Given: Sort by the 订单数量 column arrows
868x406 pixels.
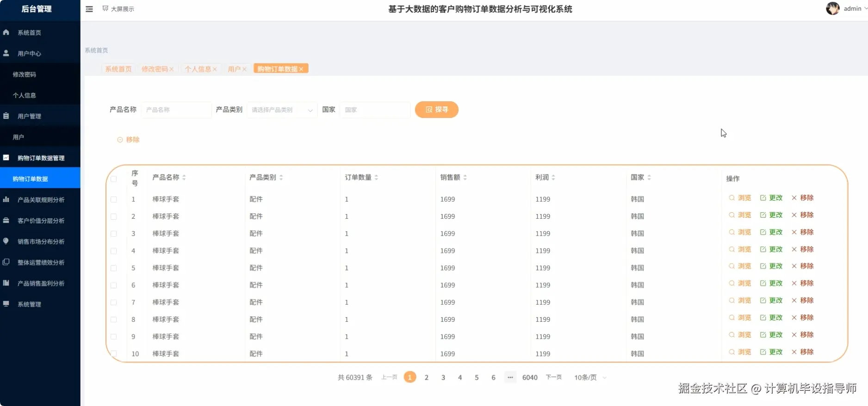Looking at the screenshot, I should [x=376, y=178].
